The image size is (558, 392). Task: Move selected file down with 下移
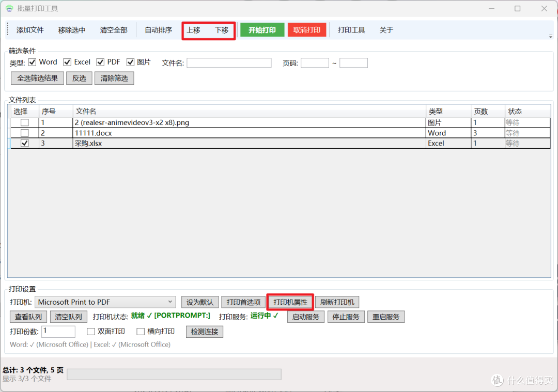click(221, 30)
